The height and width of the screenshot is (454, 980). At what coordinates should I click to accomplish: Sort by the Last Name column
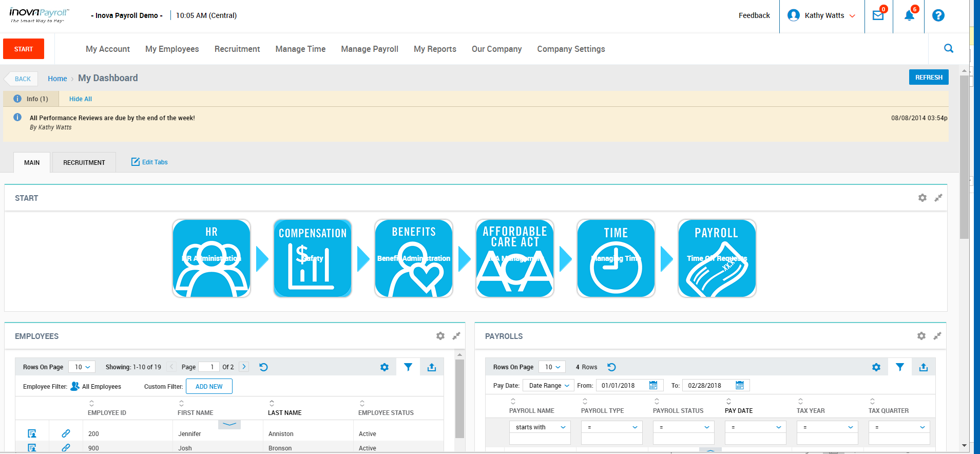tap(284, 412)
